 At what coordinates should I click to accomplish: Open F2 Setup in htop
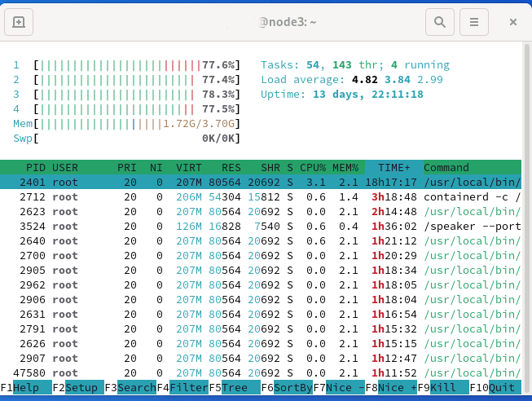tap(78, 387)
